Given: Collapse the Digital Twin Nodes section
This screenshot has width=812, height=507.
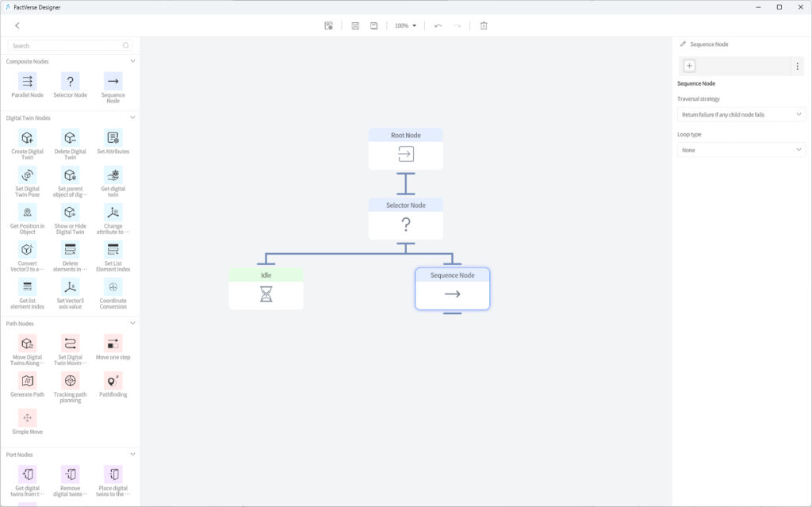Looking at the screenshot, I should coord(132,117).
